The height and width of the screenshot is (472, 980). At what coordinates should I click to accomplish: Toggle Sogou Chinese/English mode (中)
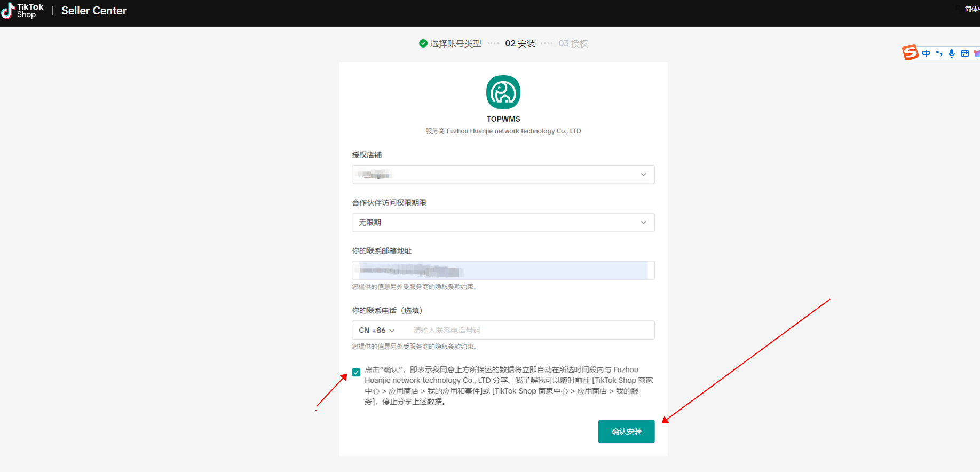tap(926, 53)
